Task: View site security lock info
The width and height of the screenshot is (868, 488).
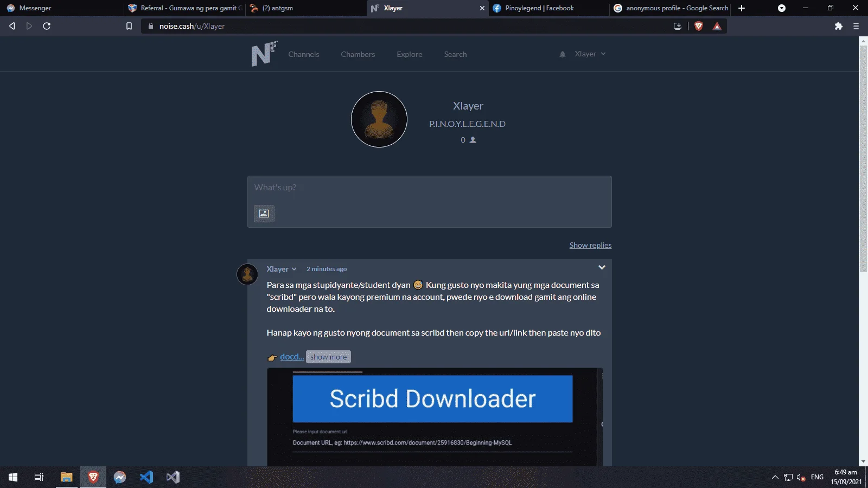Action: [x=151, y=26]
